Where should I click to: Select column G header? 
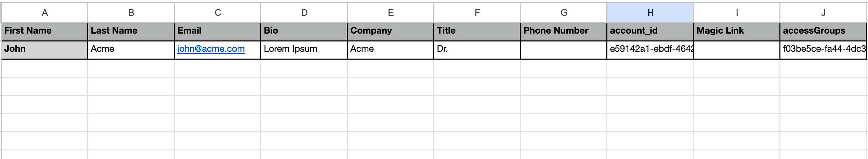point(564,13)
